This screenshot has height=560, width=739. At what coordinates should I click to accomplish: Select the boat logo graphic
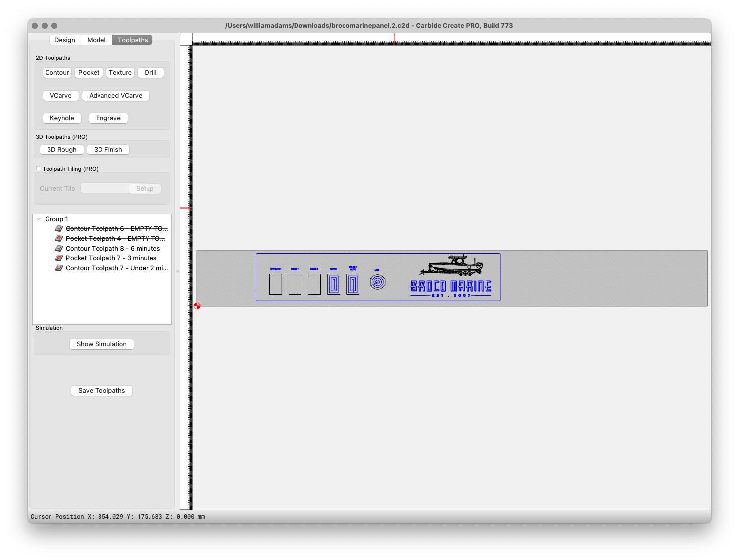tap(451, 265)
